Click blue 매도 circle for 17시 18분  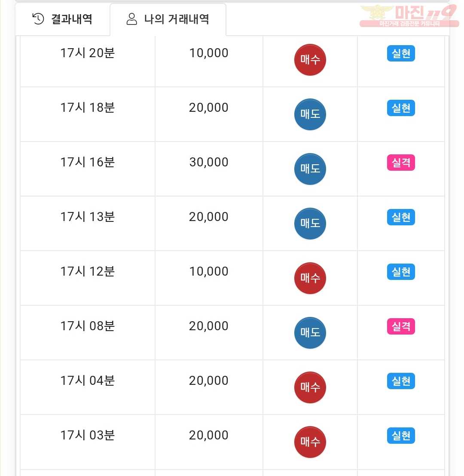coord(310,114)
